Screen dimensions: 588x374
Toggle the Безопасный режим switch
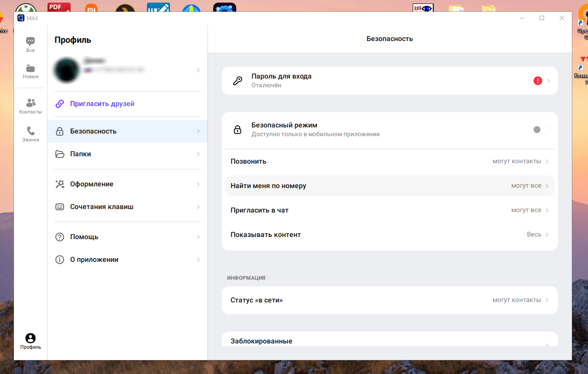[x=541, y=130]
